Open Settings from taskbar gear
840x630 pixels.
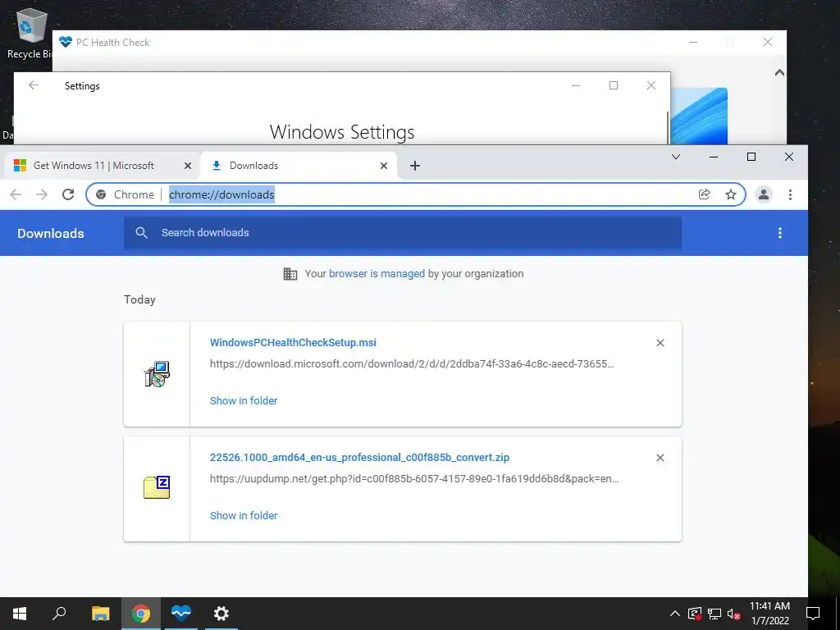pos(221,614)
